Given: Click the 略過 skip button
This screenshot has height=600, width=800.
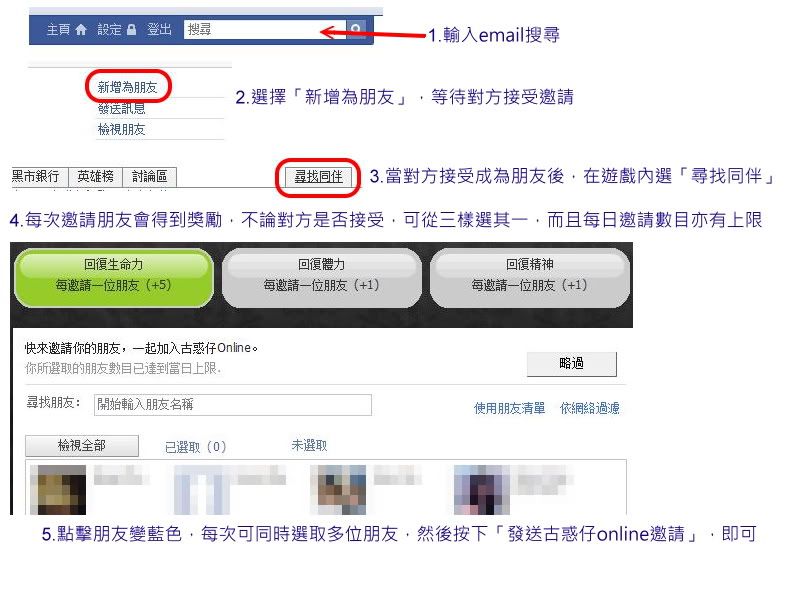Looking at the screenshot, I should click(571, 364).
